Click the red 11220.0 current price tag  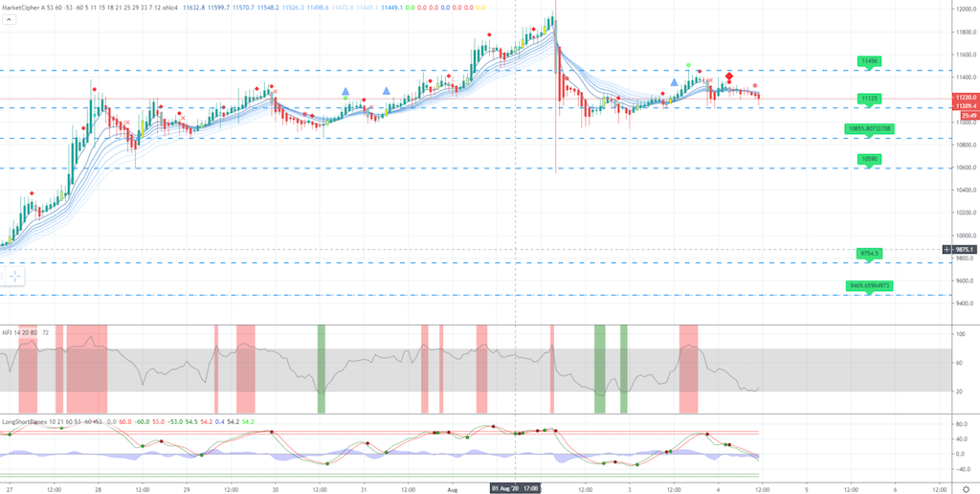tap(966, 99)
